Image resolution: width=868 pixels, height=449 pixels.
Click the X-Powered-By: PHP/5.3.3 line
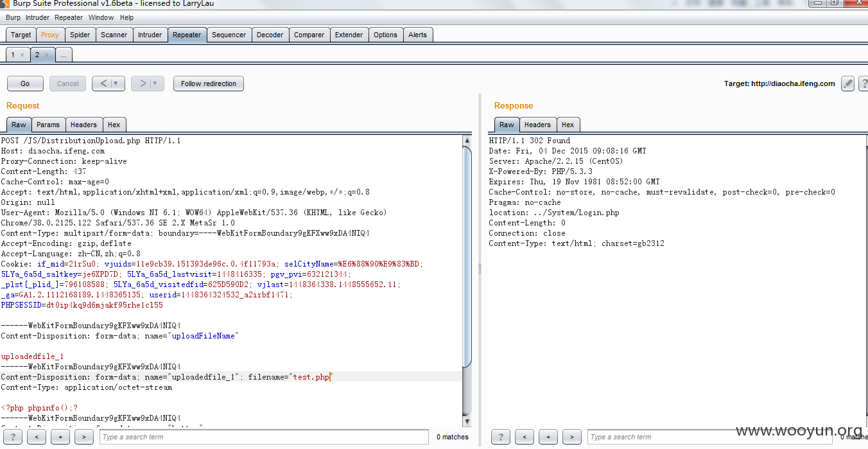pos(541,172)
